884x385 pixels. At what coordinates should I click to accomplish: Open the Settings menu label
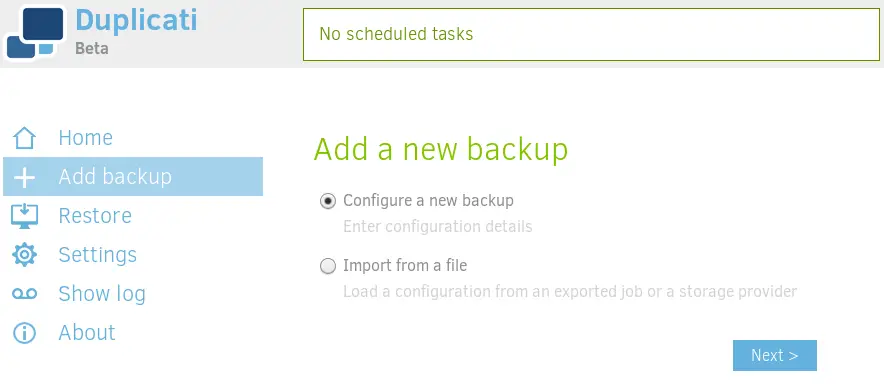click(x=98, y=255)
